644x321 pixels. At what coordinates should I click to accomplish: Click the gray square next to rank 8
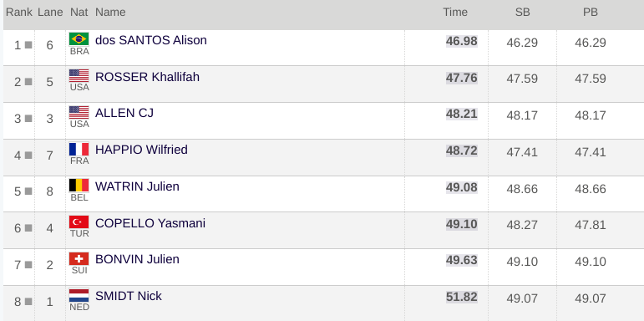28,302
